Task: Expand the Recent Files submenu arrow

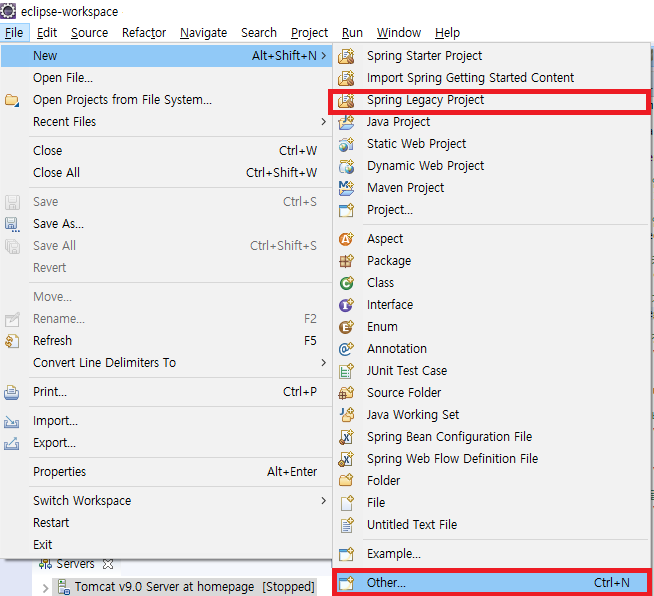Action: pos(324,122)
